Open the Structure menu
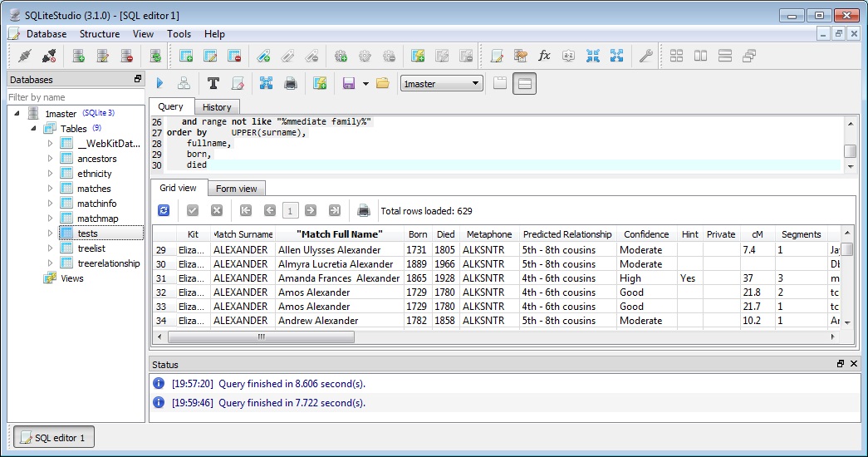 tap(100, 34)
